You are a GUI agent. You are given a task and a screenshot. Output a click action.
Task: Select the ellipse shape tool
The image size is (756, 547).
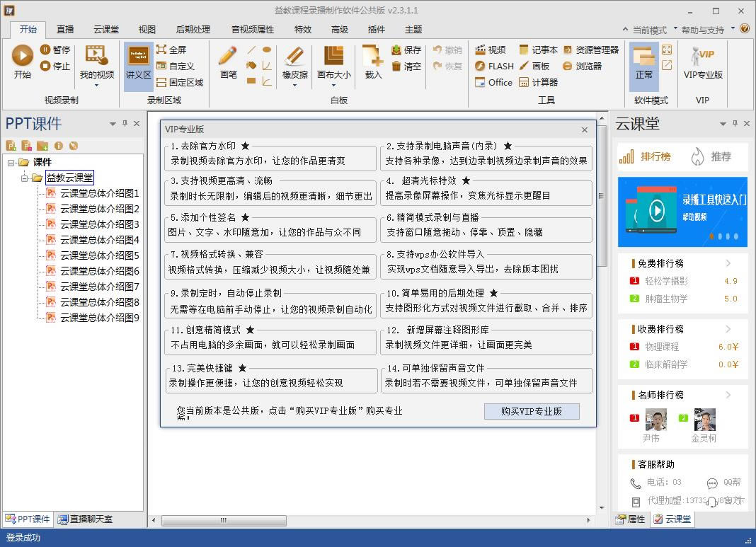[x=267, y=50]
